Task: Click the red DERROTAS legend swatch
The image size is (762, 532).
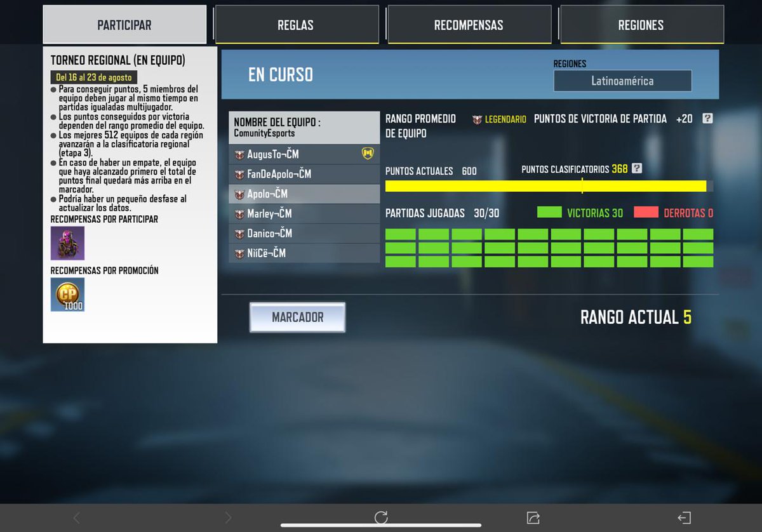Action: coord(646,212)
